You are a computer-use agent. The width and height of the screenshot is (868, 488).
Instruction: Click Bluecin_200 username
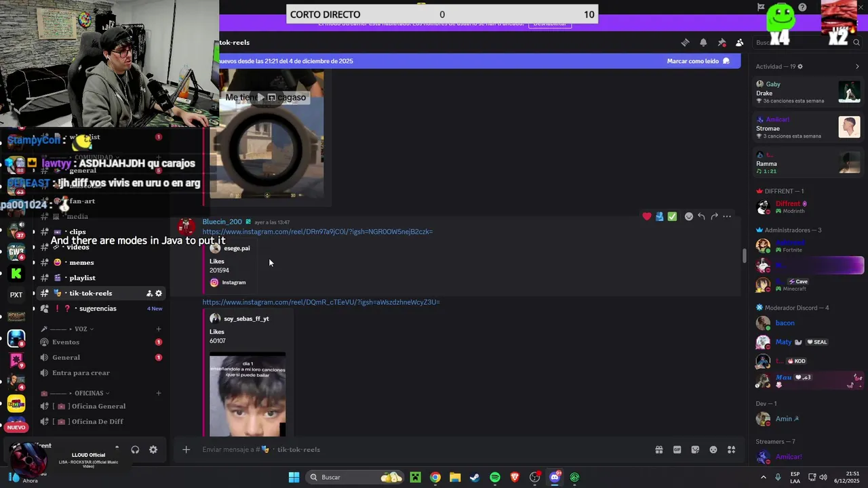(222, 222)
